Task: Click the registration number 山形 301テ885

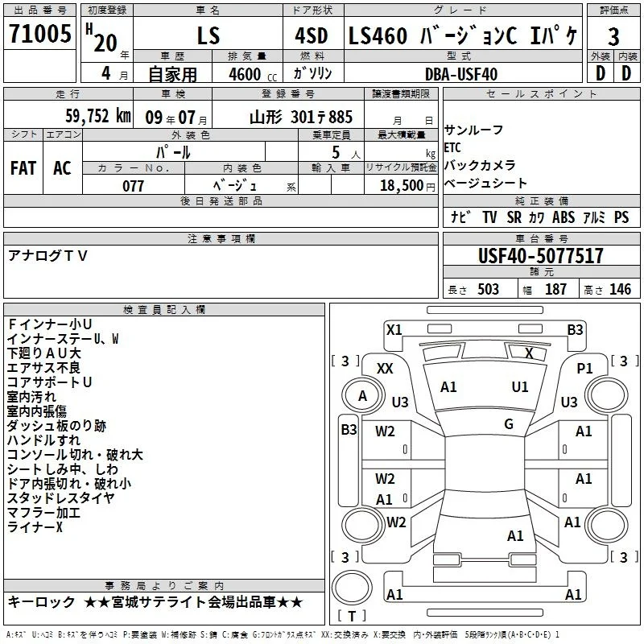Action: click(x=300, y=117)
